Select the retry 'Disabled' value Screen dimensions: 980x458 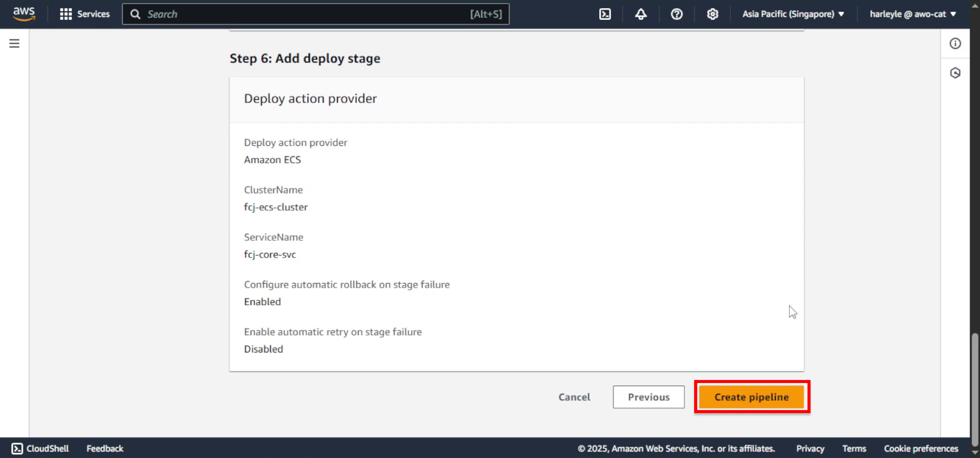point(263,349)
